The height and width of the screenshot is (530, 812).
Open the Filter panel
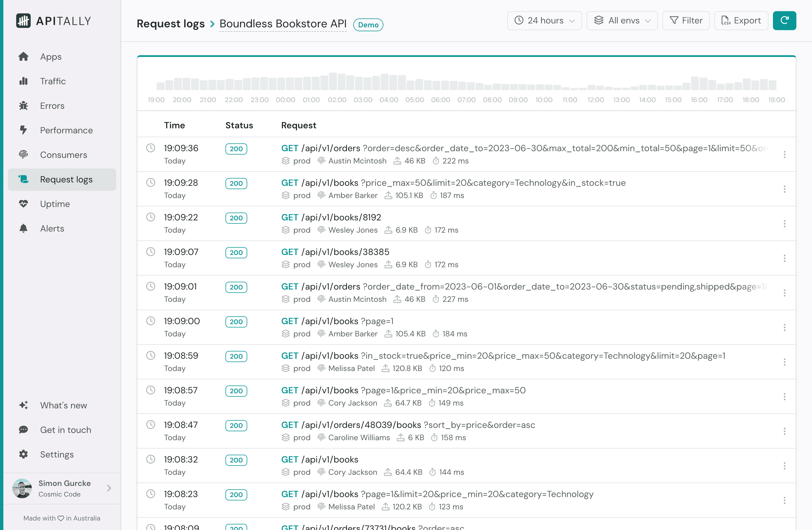tap(686, 20)
